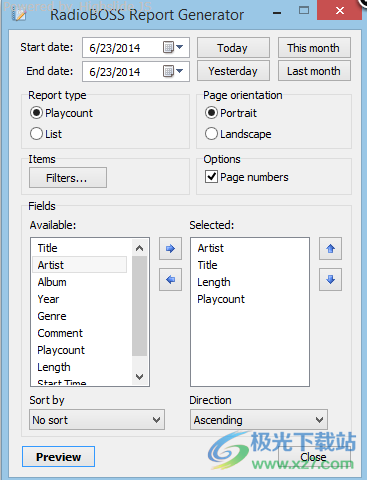Select Genre in the Available list
Viewport: 367px width, 480px height.
point(79,316)
